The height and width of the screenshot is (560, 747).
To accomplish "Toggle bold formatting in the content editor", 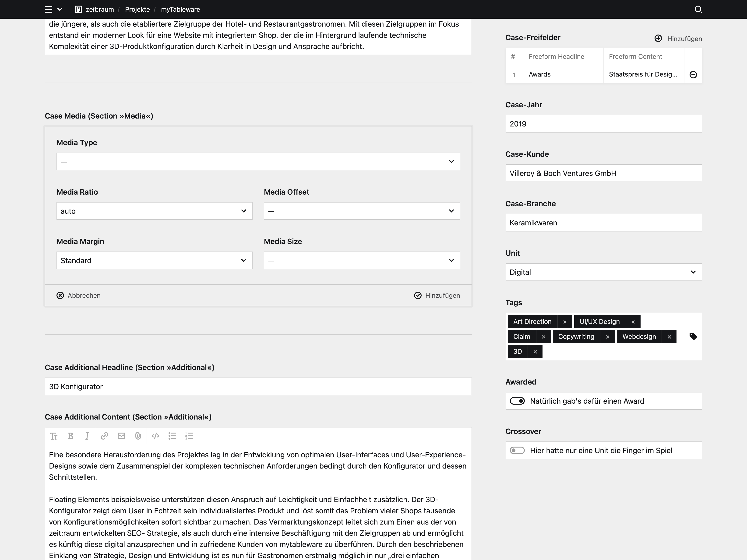I will [x=70, y=436].
